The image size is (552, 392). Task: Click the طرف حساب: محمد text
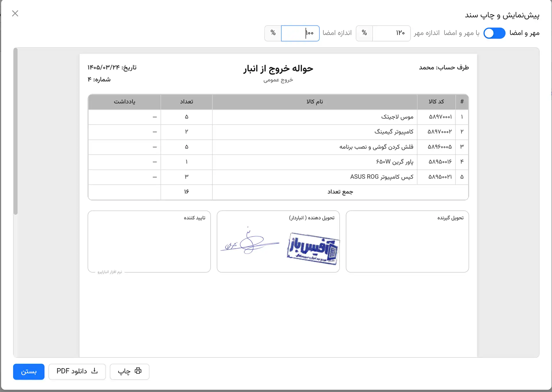[444, 67]
